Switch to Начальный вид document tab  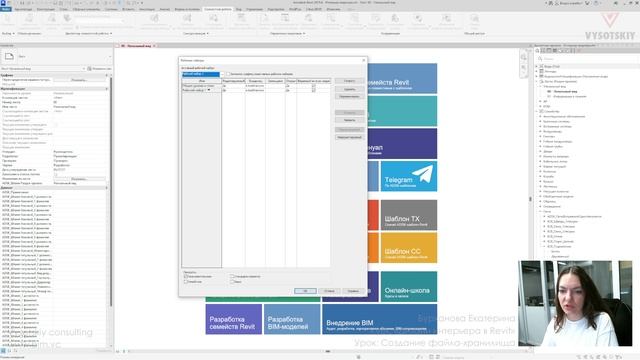tap(139, 46)
